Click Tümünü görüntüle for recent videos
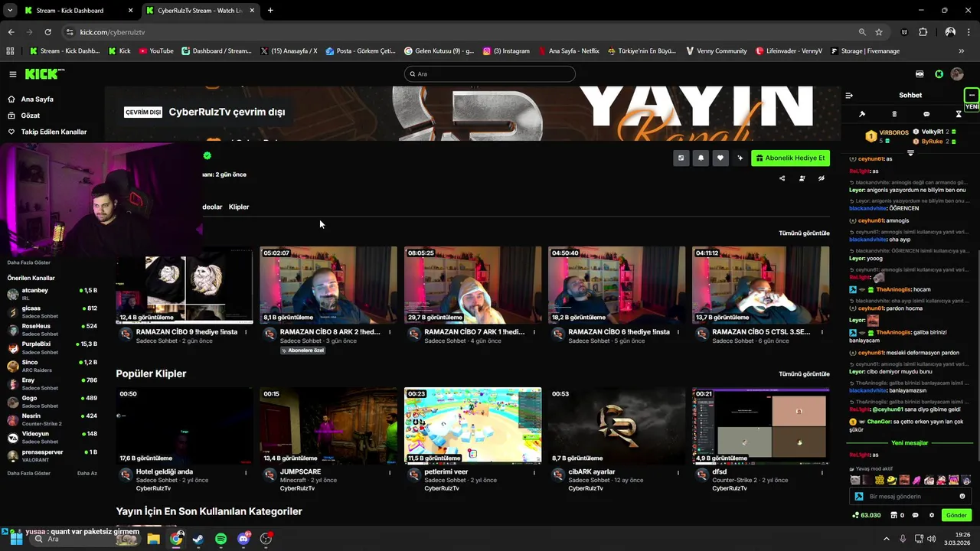Image resolution: width=980 pixels, height=551 pixels. pyautogui.click(x=804, y=233)
